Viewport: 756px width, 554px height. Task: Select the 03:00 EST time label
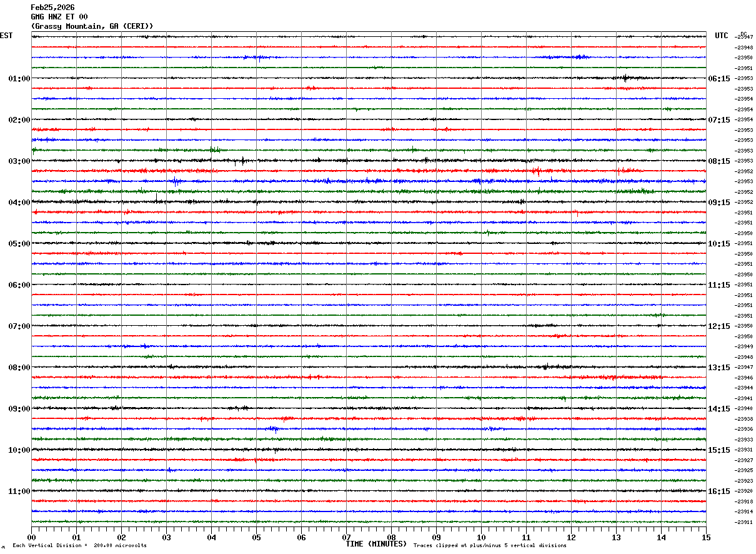click(x=19, y=161)
